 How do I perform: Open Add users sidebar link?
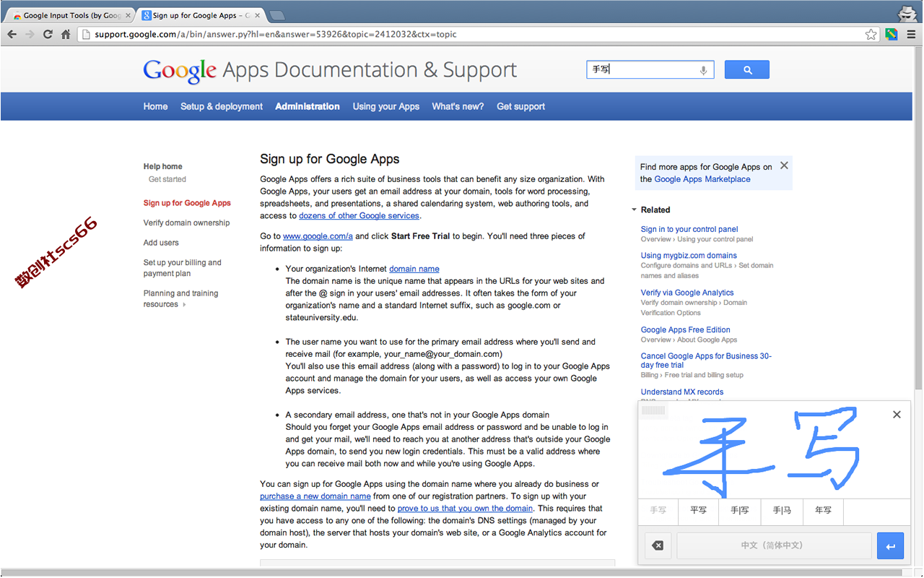click(x=161, y=243)
